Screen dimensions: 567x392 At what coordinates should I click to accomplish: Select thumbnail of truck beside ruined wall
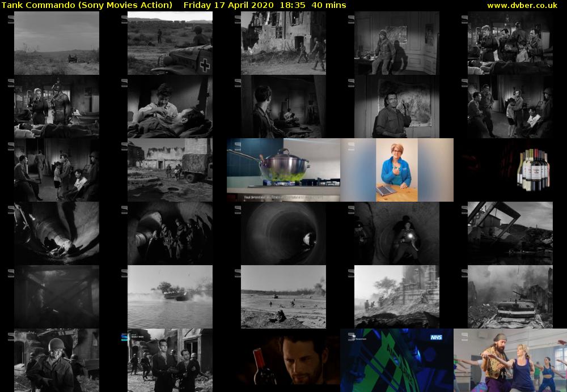170,170
